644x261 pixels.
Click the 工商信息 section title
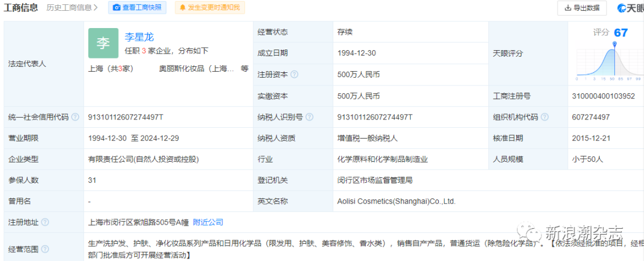(x=20, y=7)
